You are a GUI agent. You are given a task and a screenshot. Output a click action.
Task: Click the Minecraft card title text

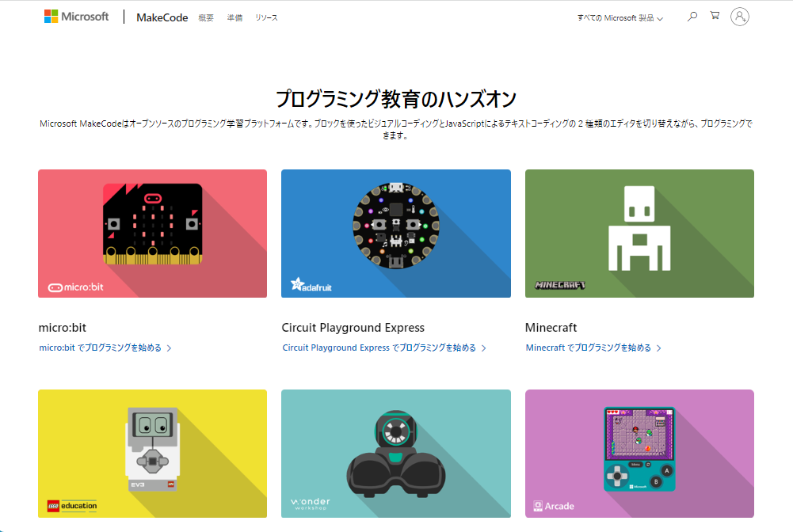pyautogui.click(x=551, y=328)
